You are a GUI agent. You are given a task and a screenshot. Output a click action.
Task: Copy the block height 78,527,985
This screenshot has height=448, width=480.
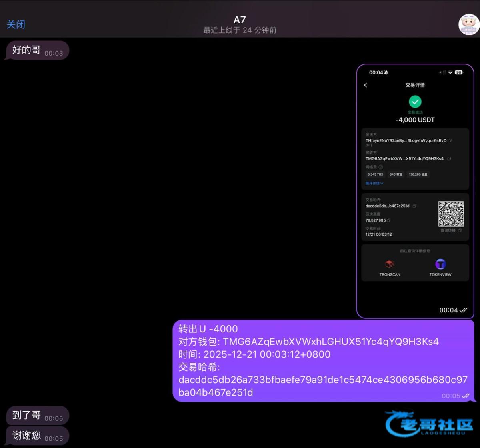[389, 220]
